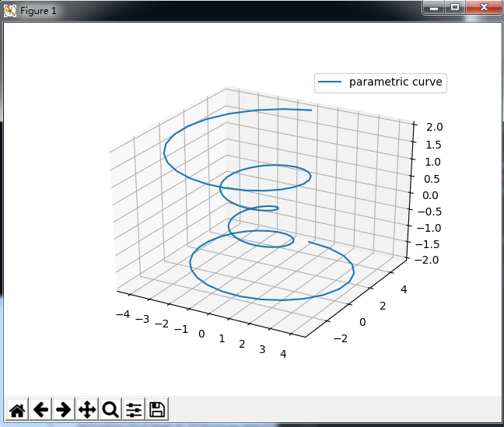
Task: Save the figure via floppy icon
Action: [157, 410]
